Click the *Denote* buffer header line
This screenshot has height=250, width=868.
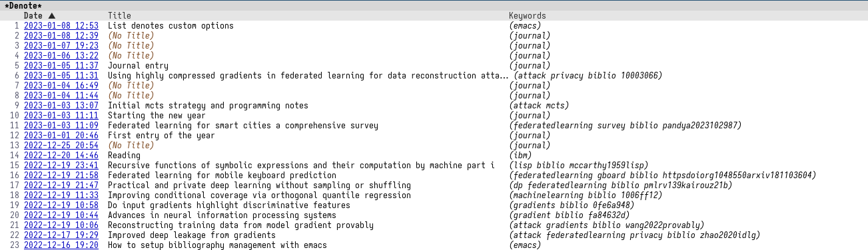pyautogui.click(x=434, y=5)
